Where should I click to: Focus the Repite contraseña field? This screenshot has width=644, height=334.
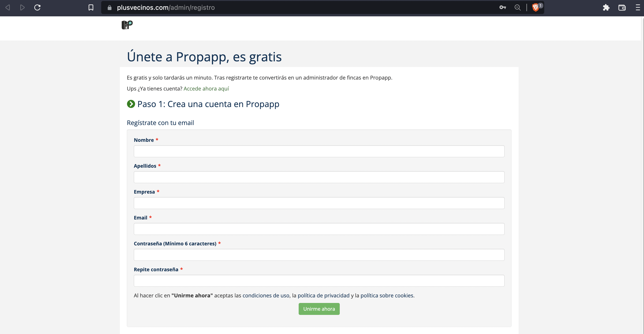[319, 281]
